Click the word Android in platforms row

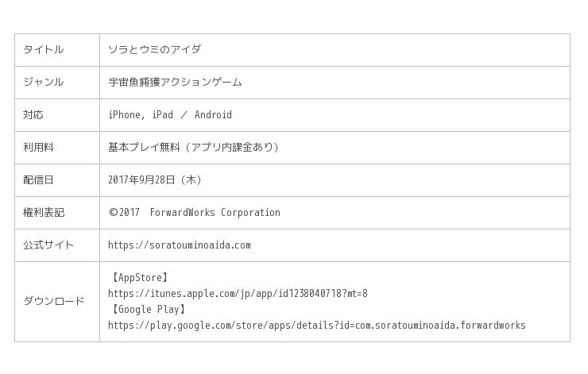(213, 115)
